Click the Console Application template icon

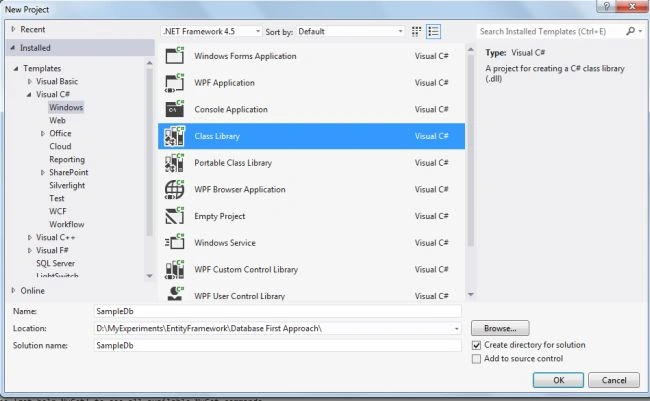click(175, 109)
